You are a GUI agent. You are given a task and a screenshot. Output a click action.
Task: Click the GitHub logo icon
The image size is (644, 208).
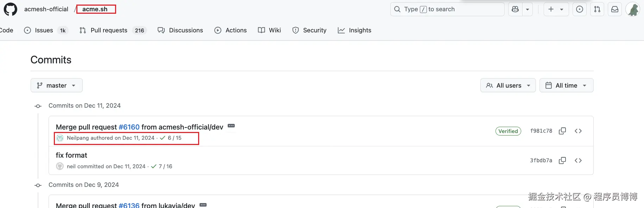point(10,9)
